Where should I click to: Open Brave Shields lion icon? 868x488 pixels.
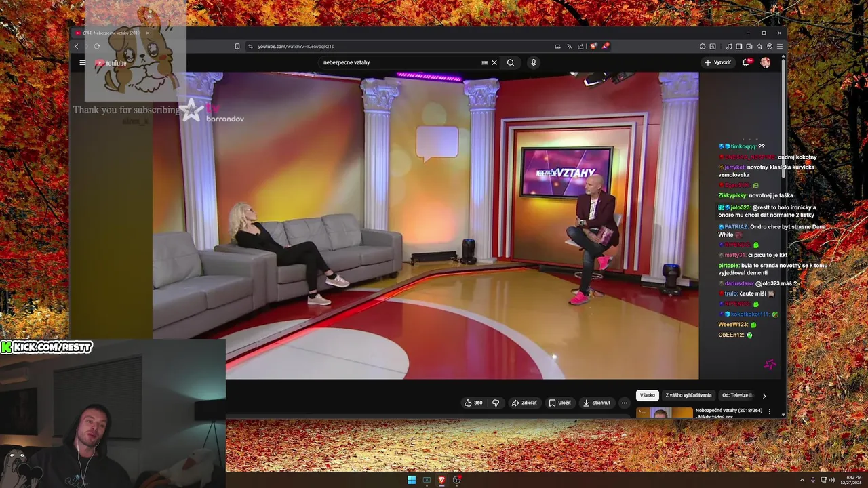tap(593, 46)
